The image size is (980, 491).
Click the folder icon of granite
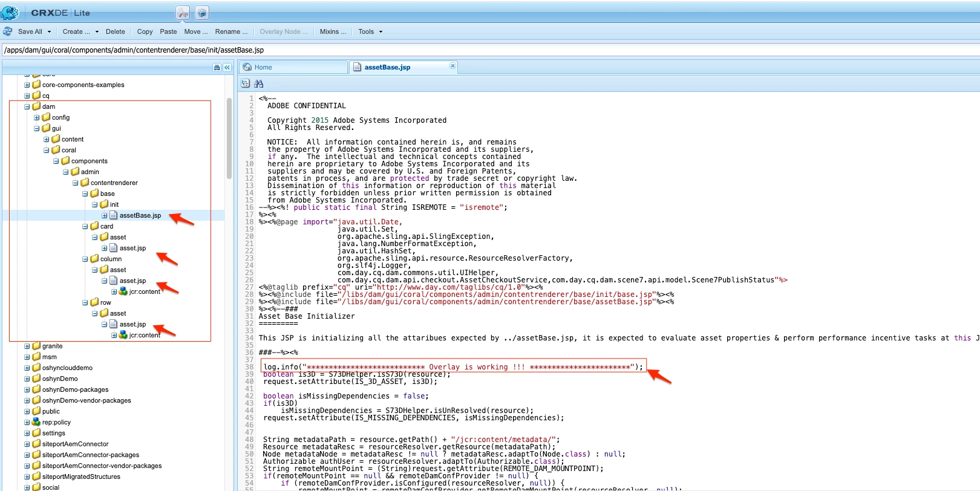(x=36, y=346)
